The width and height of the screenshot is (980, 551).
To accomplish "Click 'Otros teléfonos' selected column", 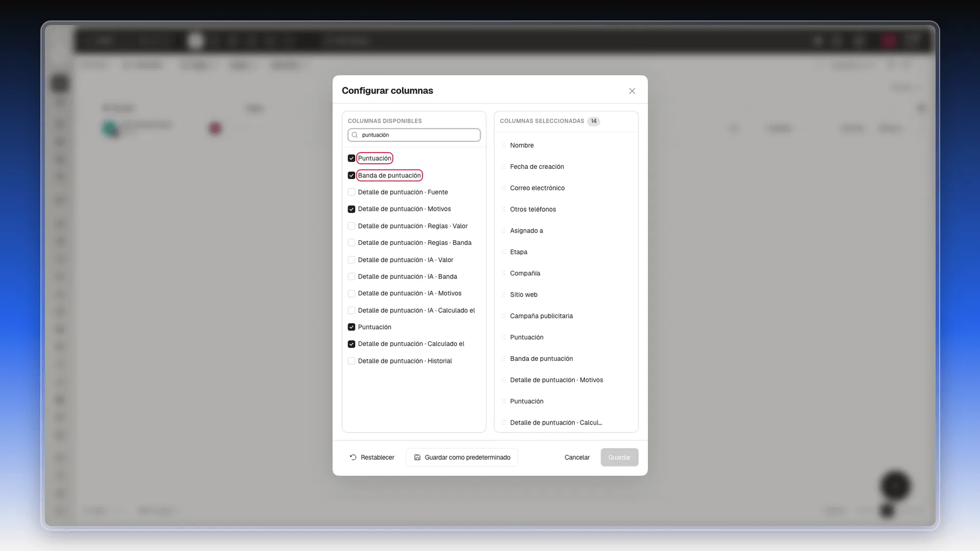I will 566,210.
